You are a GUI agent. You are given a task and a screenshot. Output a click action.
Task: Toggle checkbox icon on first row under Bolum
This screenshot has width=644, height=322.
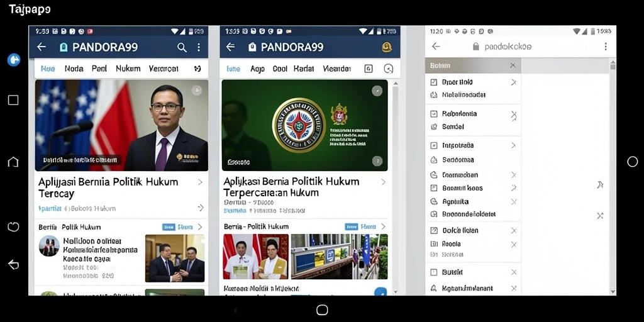[434, 82]
